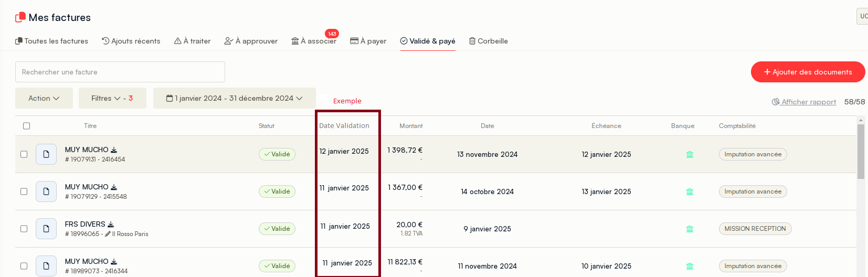Click document icon of FRS DIVERS invoice
The height and width of the screenshot is (277, 868).
(x=46, y=229)
